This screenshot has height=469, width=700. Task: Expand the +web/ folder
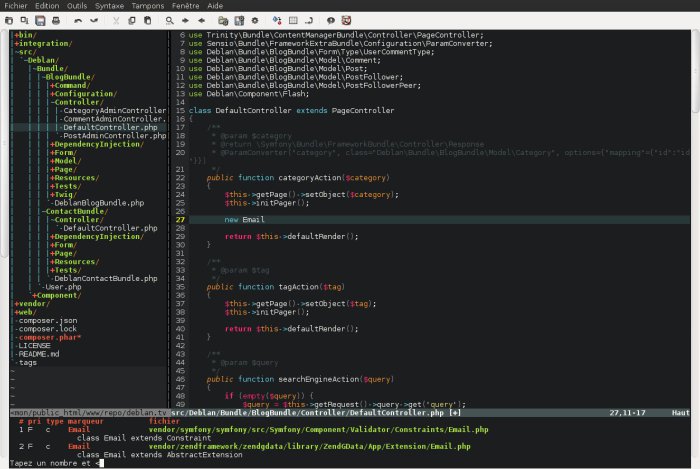pos(25,312)
